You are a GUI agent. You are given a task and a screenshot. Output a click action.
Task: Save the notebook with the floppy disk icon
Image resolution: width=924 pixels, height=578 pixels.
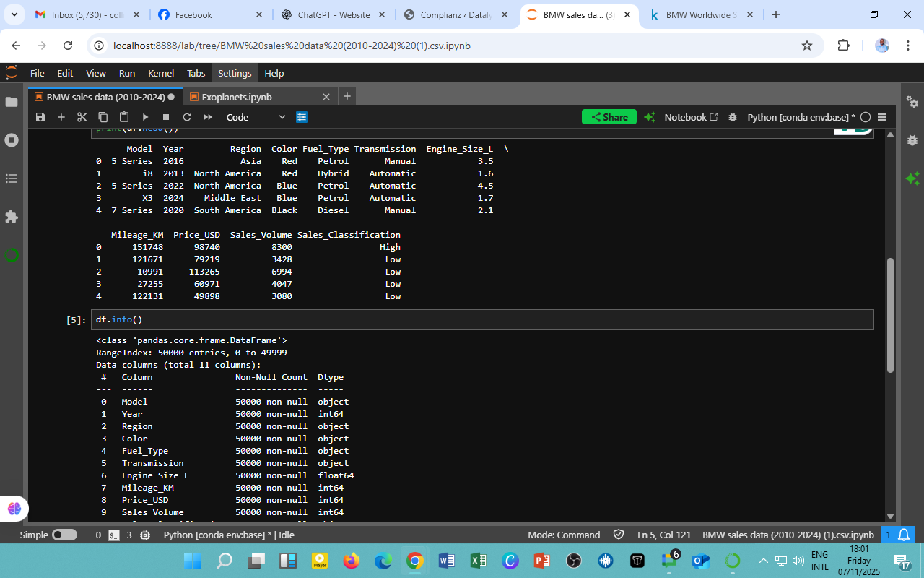pyautogui.click(x=40, y=117)
